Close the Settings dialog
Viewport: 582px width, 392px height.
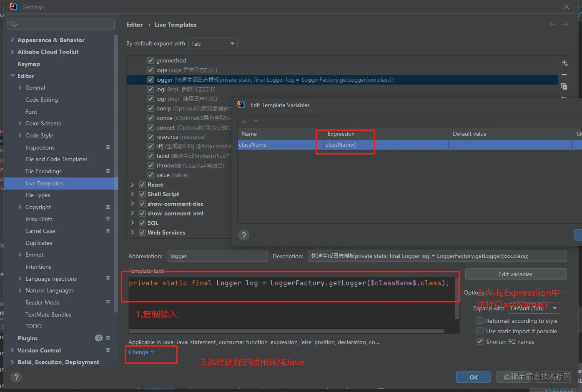(567, 7)
